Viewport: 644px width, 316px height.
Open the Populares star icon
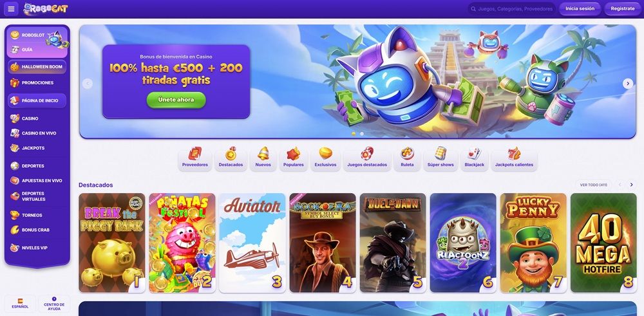coord(293,153)
